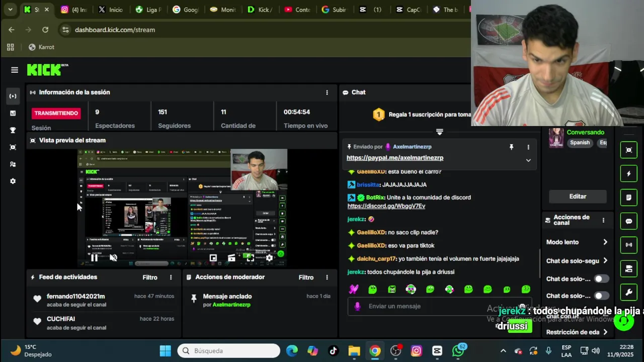Click the live signal button in right toolbar
644x362 pixels.
628,245
